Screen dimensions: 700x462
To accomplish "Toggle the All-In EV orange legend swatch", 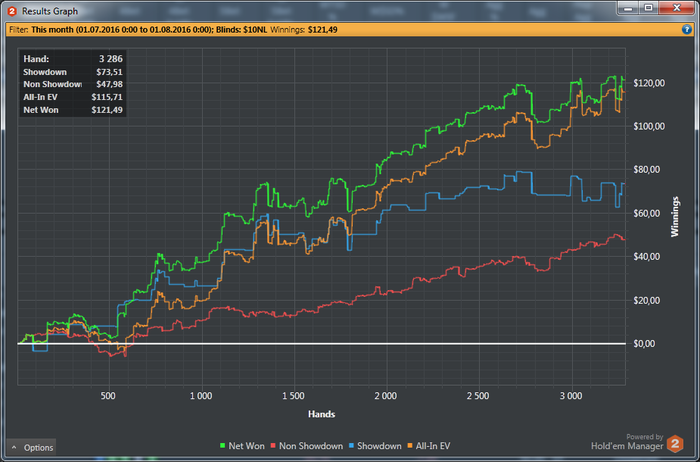I will [x=410, y=445].
